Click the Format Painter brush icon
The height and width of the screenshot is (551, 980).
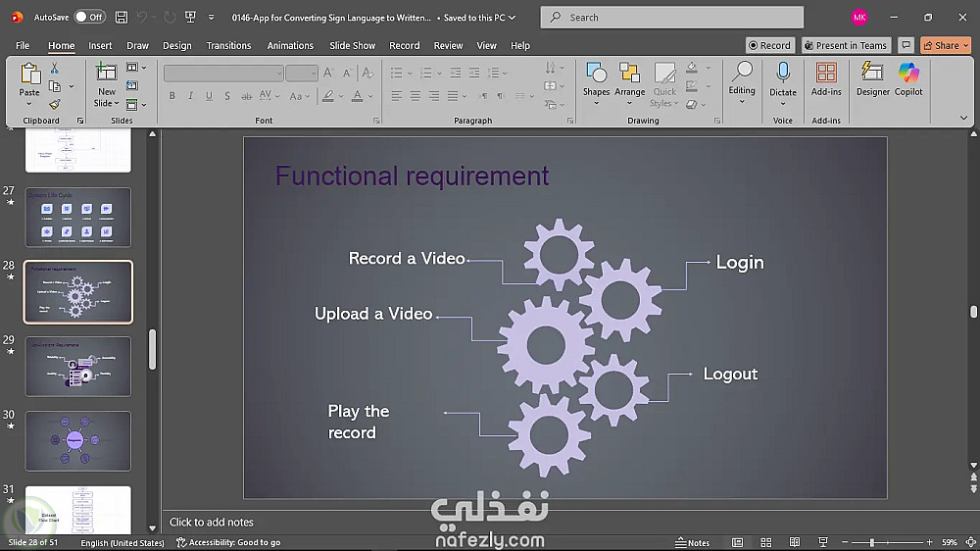(54, 104)
